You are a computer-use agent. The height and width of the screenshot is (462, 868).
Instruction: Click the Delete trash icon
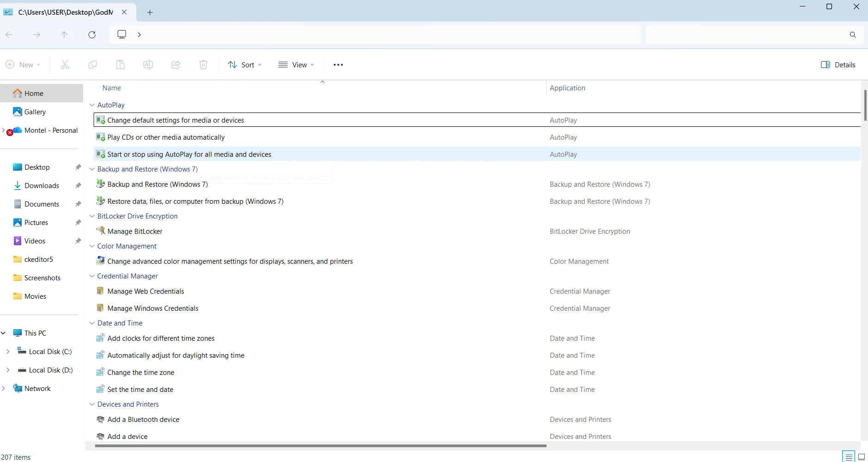click(203, 65)
